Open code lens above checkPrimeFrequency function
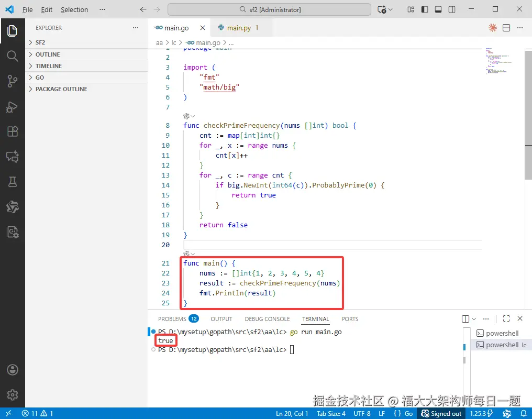The height and width of the screenshot is (419, 532). pyautogui.click(x=189, y=116)
